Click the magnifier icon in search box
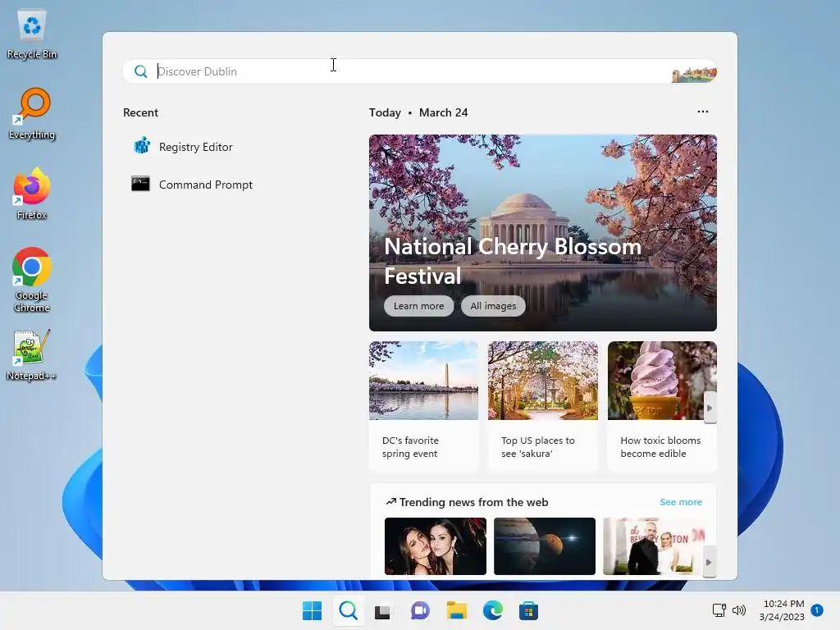Image resolution: width=840 pixels, height=630 pixels. (141, 71)
